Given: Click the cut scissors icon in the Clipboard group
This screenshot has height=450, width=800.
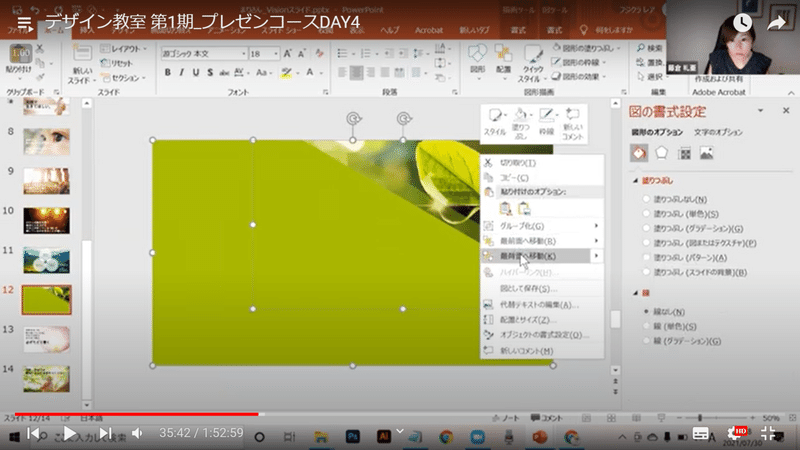Looking at the screenshot, I should 40,49.
